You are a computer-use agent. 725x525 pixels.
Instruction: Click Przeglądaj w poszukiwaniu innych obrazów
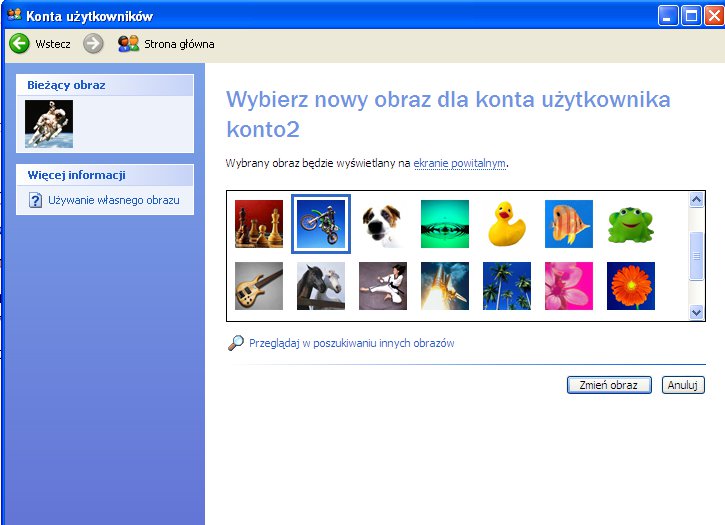click(351, 343)
